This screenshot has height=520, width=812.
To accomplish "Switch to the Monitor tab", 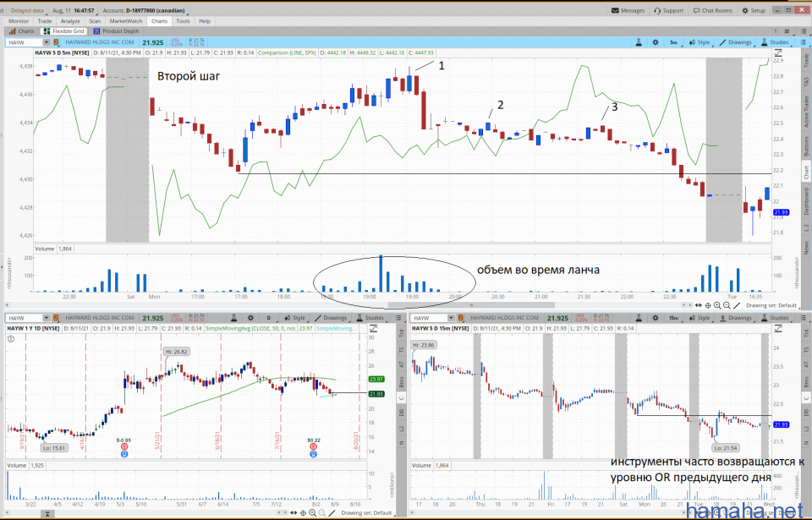I will pos(19,21).
